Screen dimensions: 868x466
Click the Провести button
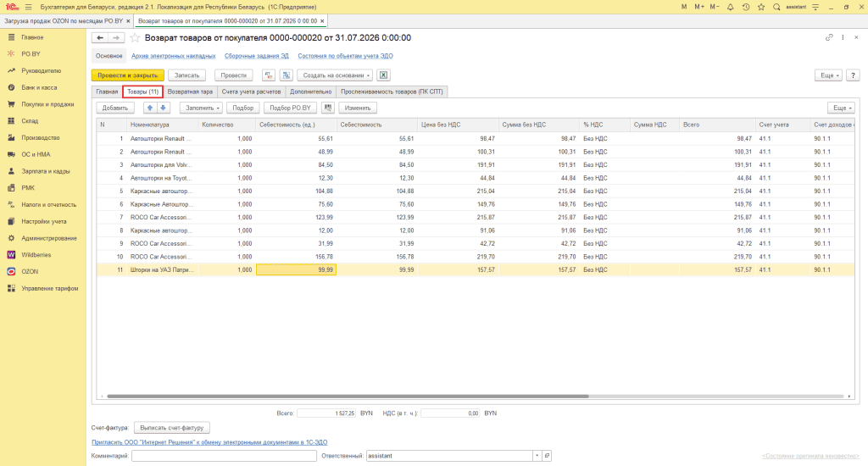tap(234, 75)
